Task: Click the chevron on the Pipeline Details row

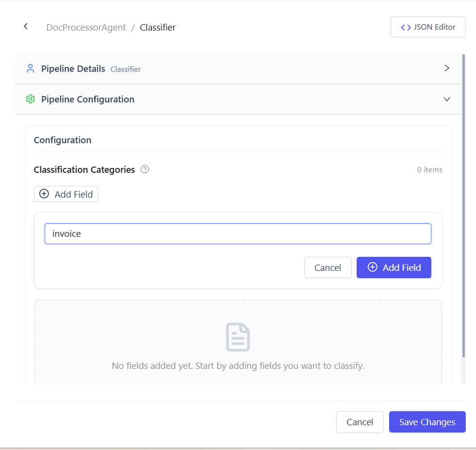Action: 447,68
